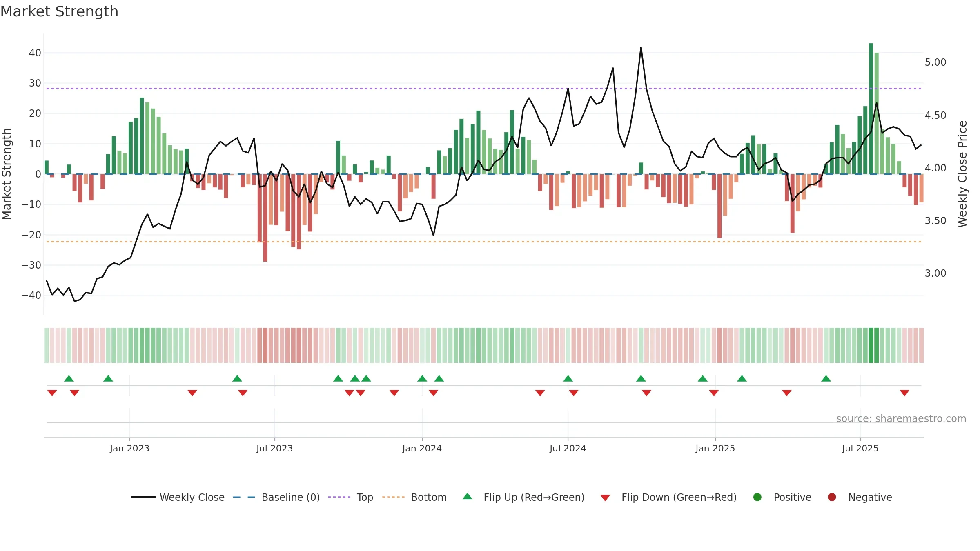Click the 20 tick on the left axis
This screenshot has width=980, height=551.
[x=35, y=113]
